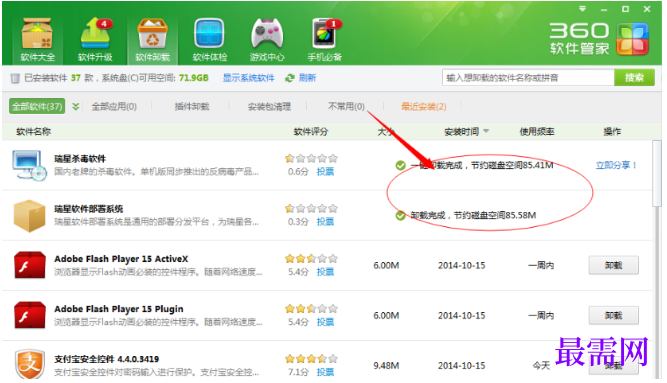Screen dimensions: 667x383
Task: Click the 支付宝安全控件 shield icon
Action: click(x=29, y=364)
